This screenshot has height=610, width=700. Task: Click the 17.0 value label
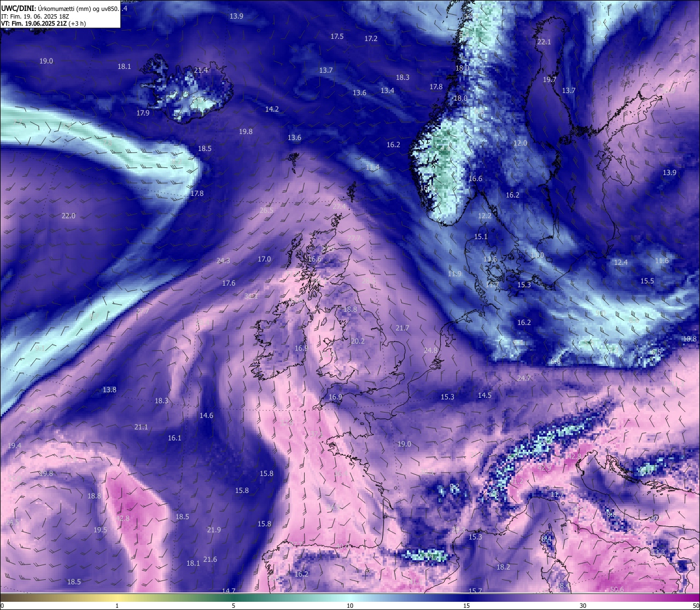[264, 259]
